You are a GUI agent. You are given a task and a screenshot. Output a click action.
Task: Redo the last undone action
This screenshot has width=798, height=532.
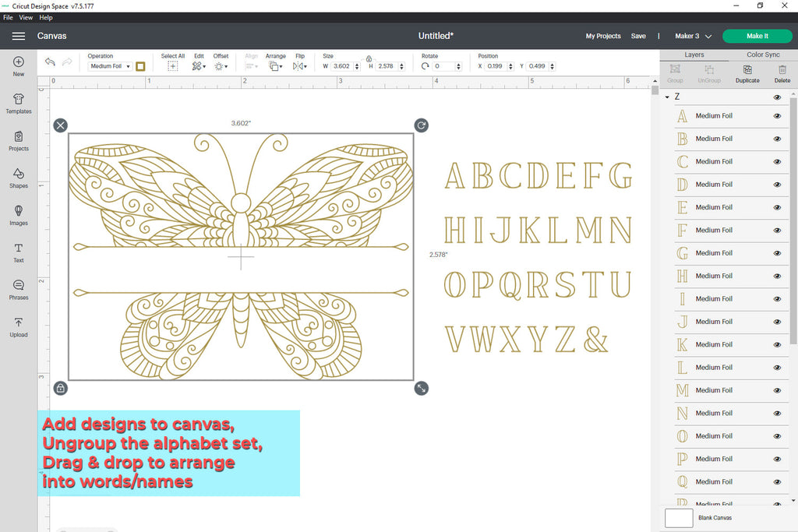(67, 62)
